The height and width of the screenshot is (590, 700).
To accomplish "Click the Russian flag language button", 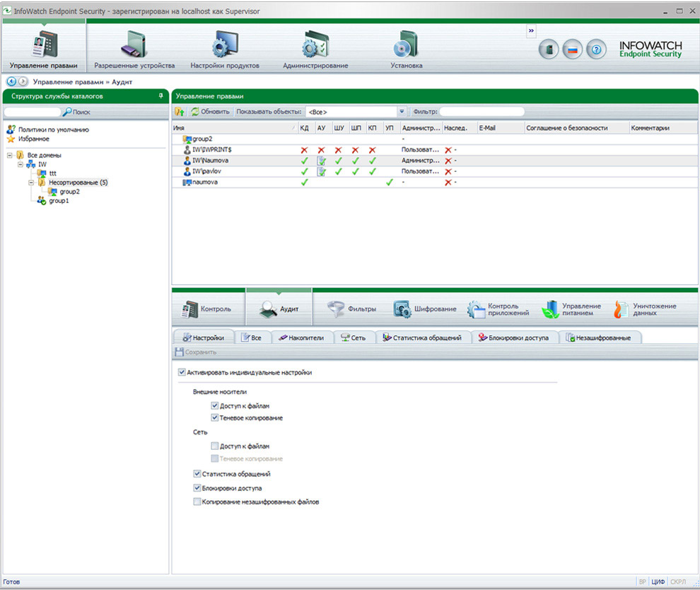I will (572, 49).
